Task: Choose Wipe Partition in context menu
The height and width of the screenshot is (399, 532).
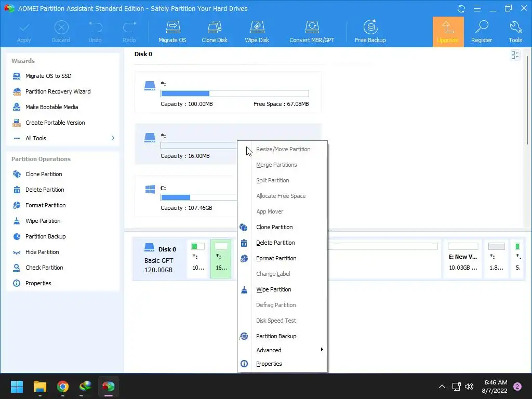Action: pyautogui.click(x=282, y=290)
